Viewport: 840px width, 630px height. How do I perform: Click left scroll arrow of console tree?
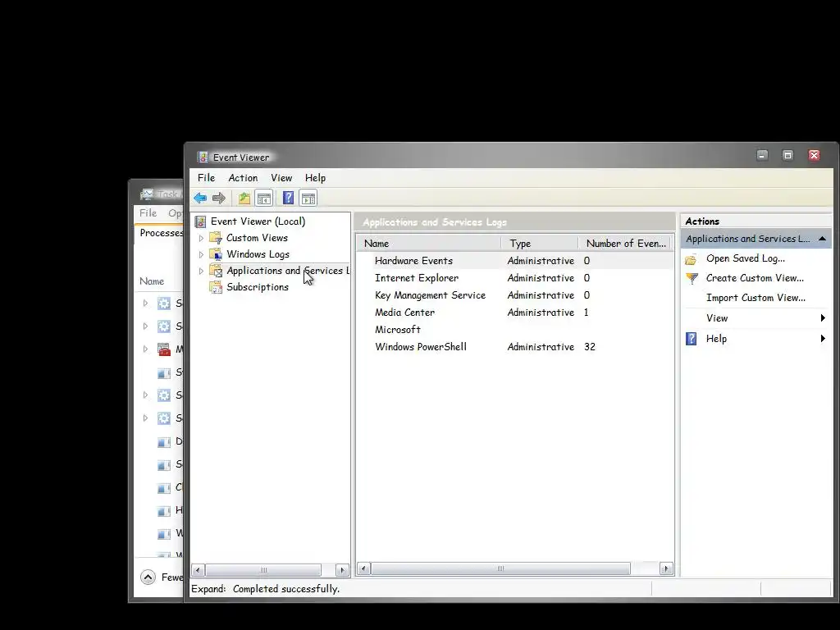pyautogui.click(x=199, y=570)
